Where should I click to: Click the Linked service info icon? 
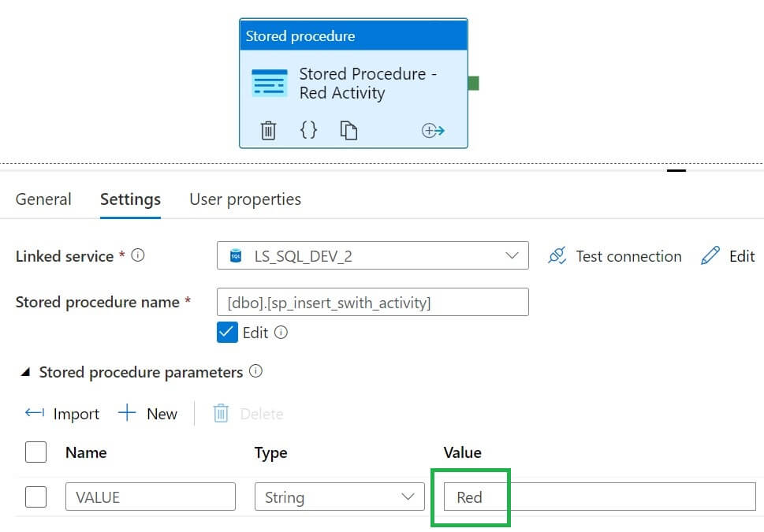click(x=138, y=255)
